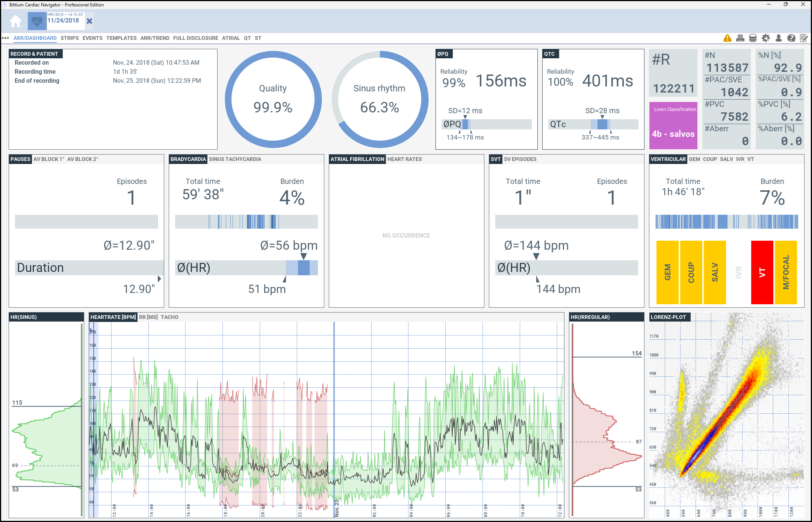Click the Home icon
The width and height of the screenshot is (812, 522).
pos(15,21)
